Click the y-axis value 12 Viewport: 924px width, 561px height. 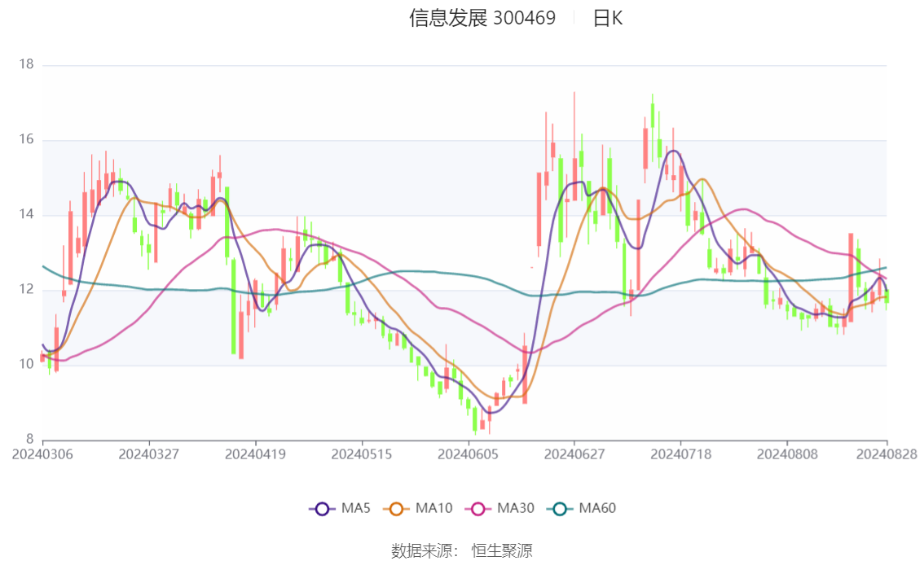(x=27, y=289)
